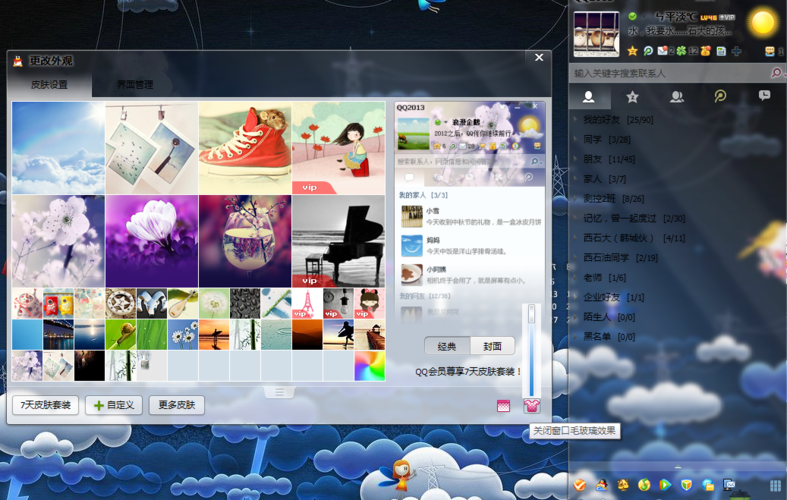The height and width of the screenshot is (500, 787).
Task: Click the 更多皮肤 button
Action: tap(177, 405)
